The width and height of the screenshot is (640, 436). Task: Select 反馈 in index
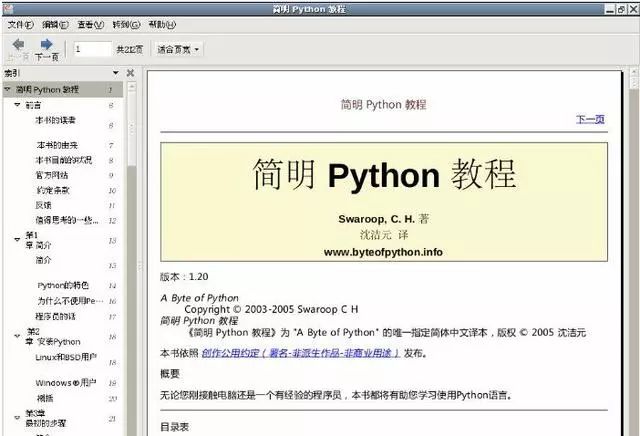click(x=44, y=205)
